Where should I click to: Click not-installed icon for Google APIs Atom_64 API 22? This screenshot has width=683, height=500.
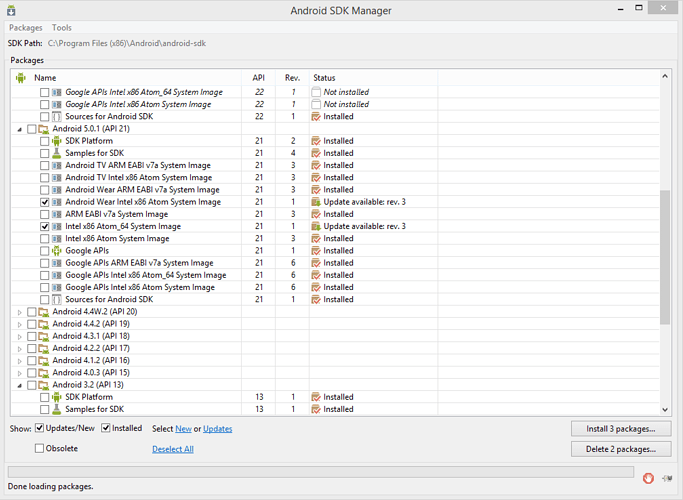pyautogui.click(x=316, y=92)
